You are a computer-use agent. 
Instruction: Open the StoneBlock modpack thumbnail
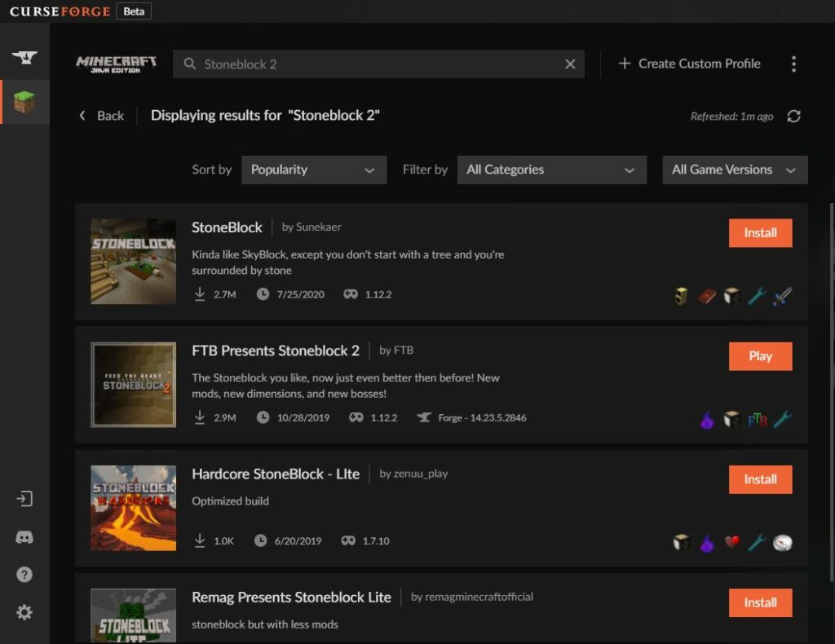[133, 262]
